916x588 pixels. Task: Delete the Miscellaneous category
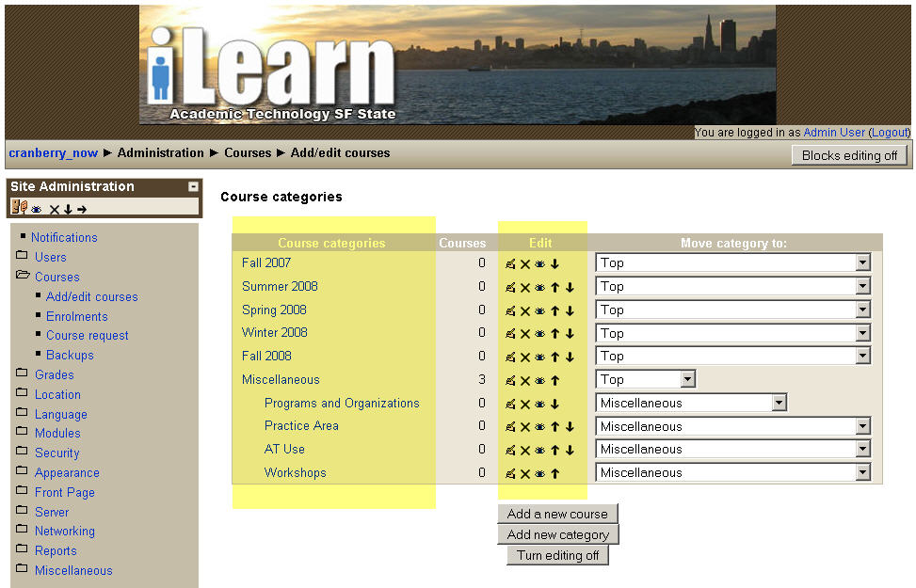(525, 381)
